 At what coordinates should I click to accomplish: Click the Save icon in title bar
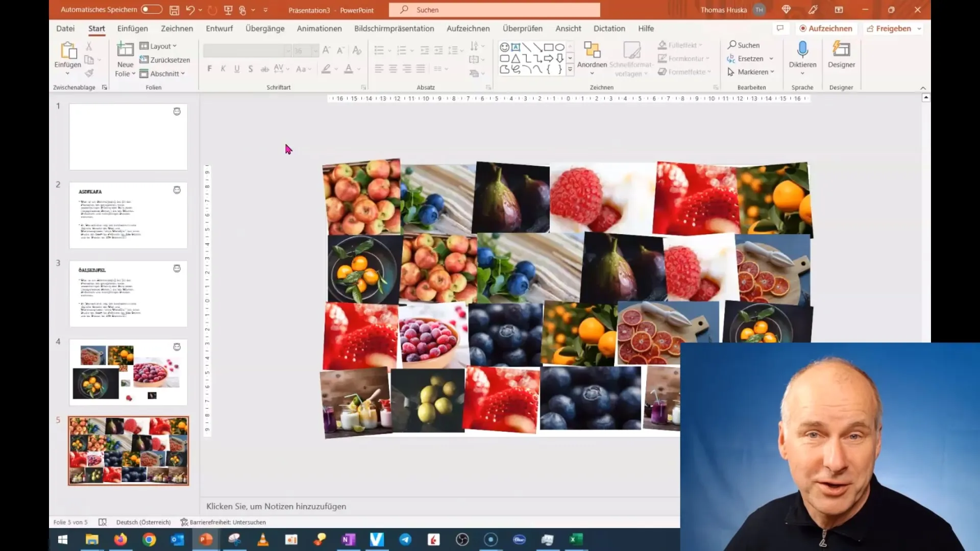click(x=174, y=10)
